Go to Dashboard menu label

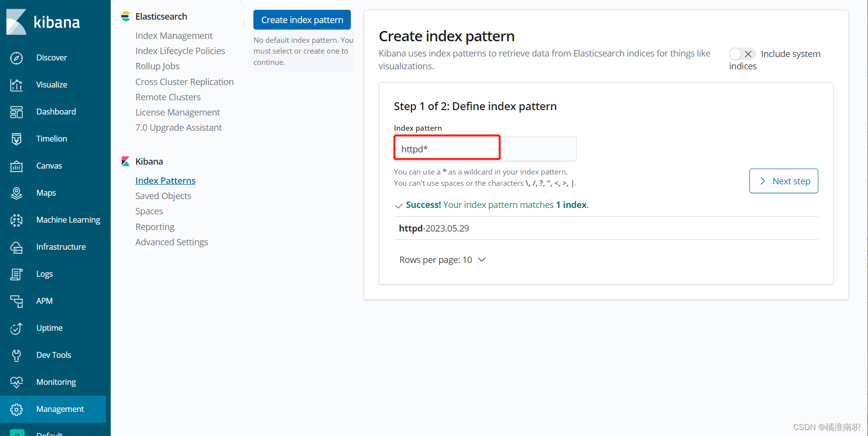pyautogui.click(x=56, y=112)
